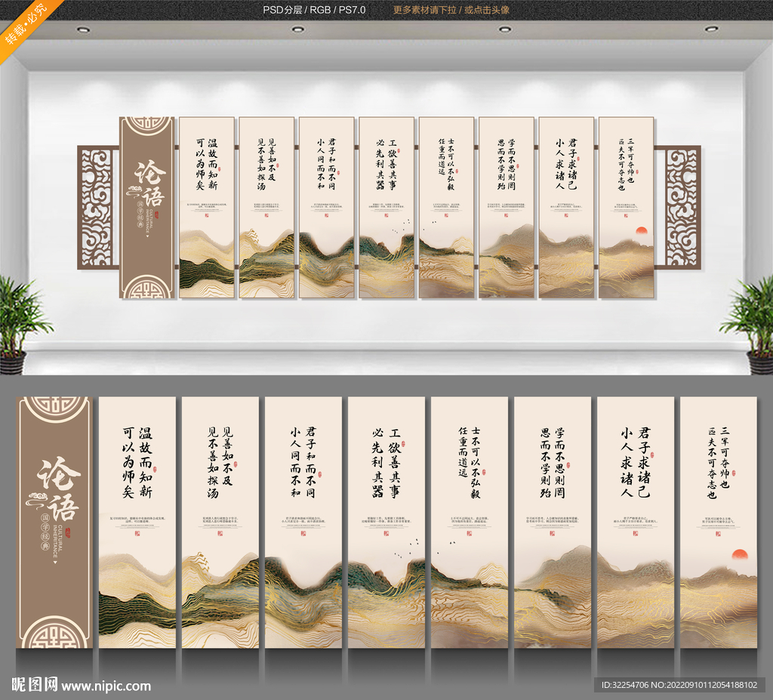Select the lower 君子和而不同 panel
The width and height of the screenshot is (773, 700).
(x=303, y=521)
